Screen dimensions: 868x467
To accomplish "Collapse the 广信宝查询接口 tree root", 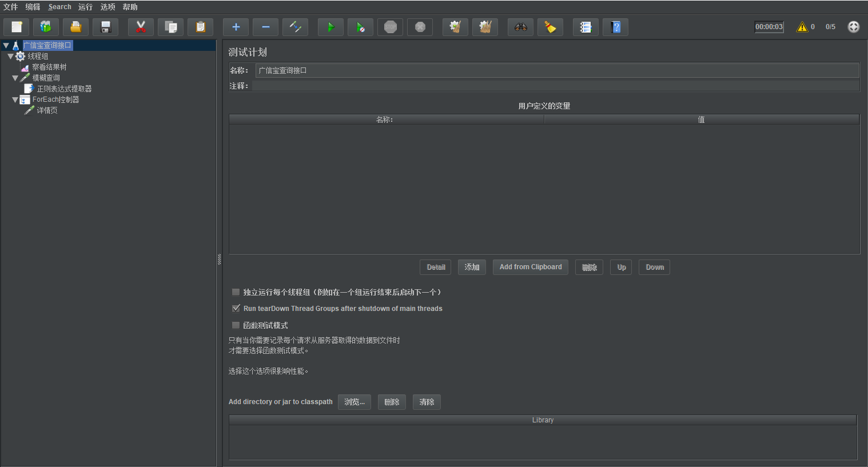I will 6,45.
